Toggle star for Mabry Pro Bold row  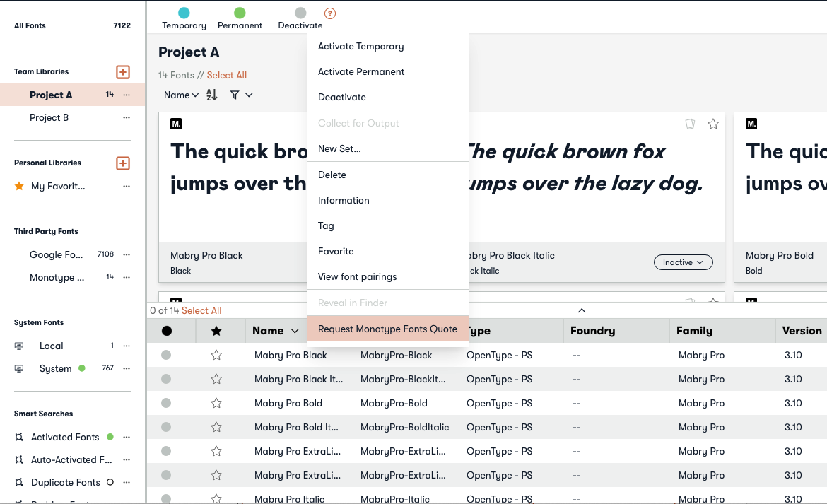pyautogui.click(x=216, y=403)
